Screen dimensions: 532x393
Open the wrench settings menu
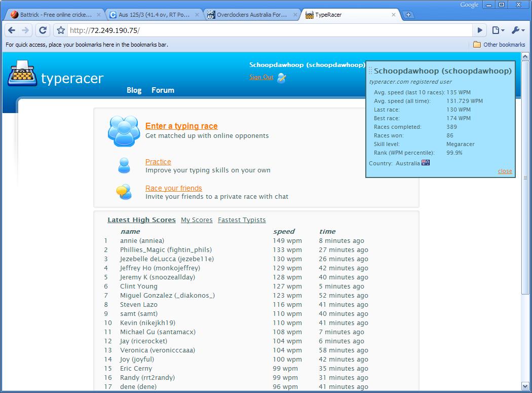[518, 30]
